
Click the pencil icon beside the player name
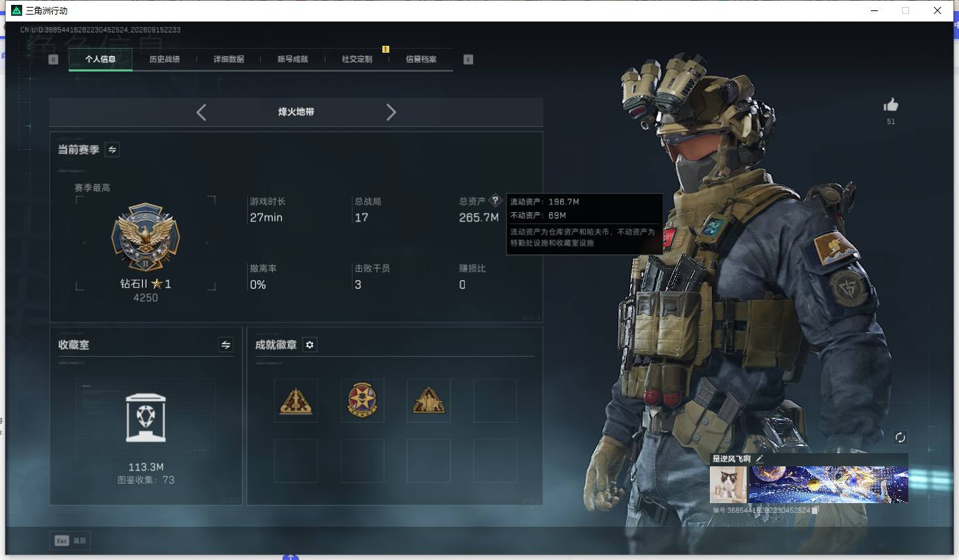(x=759, y=459)
